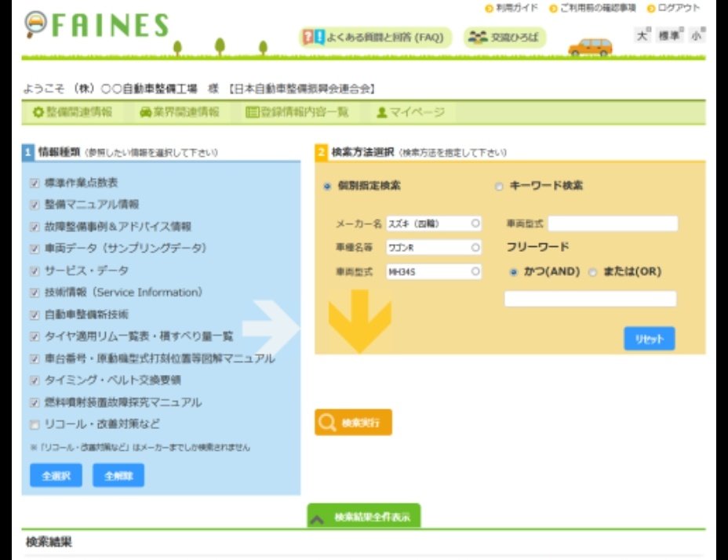Click the magnifier icon on 検索実行
This screenshot has height=560, width=728.
pyautogui.click(x=327, y=423)
